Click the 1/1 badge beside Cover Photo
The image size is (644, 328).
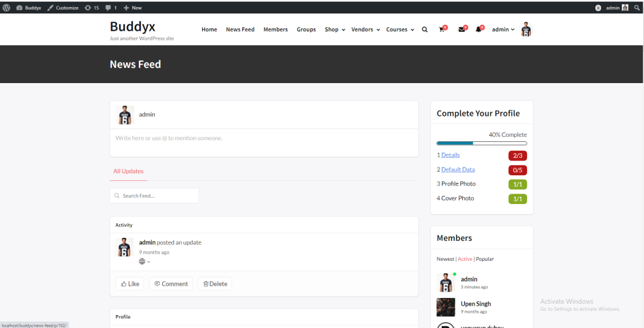tap(517, 199)
